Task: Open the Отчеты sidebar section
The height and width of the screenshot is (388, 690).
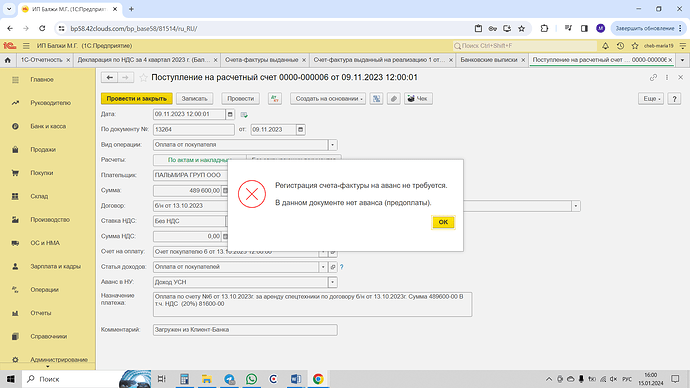Action: pos(40,313)
